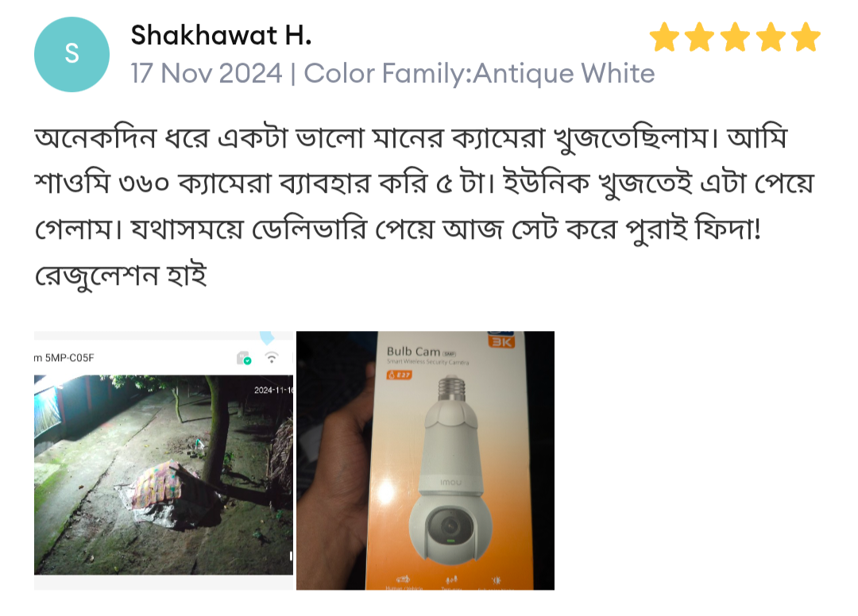Click the teal "S" reviewer avatar
Viewport: 858px width, 616px height.
71,54
